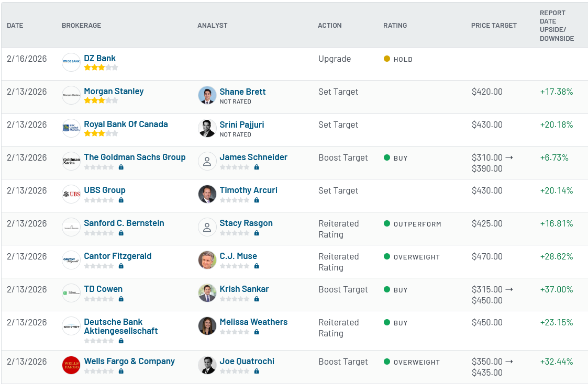This screenshot has width=588, height=384.
Task: Open the Royal Bank Of Canada link
Action: [x=126, y=125]
